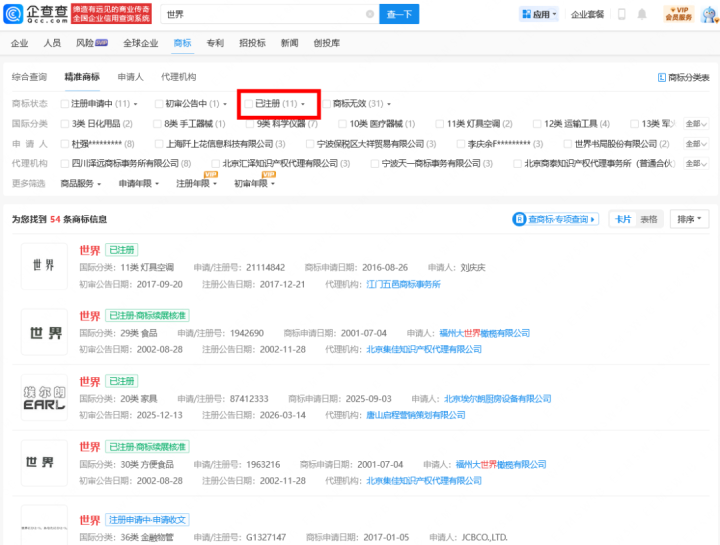
Task: Open the mobile phone app icon
Action: [622, 14]
